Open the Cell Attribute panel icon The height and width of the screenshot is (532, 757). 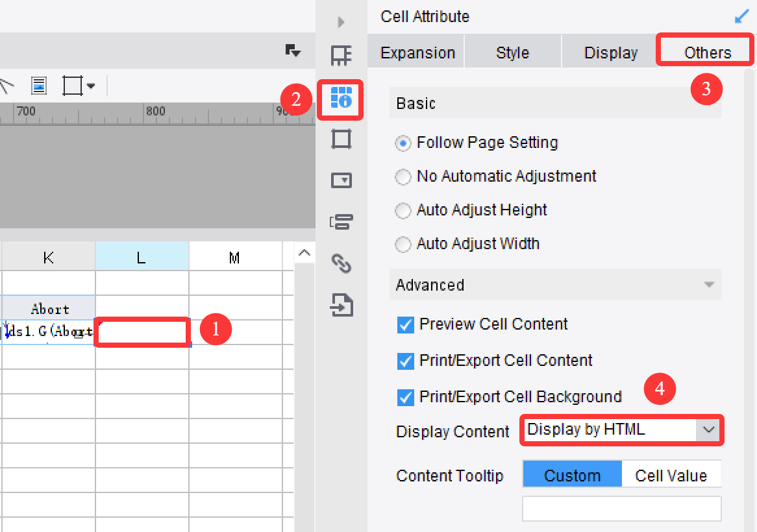(x=340, y=100)
